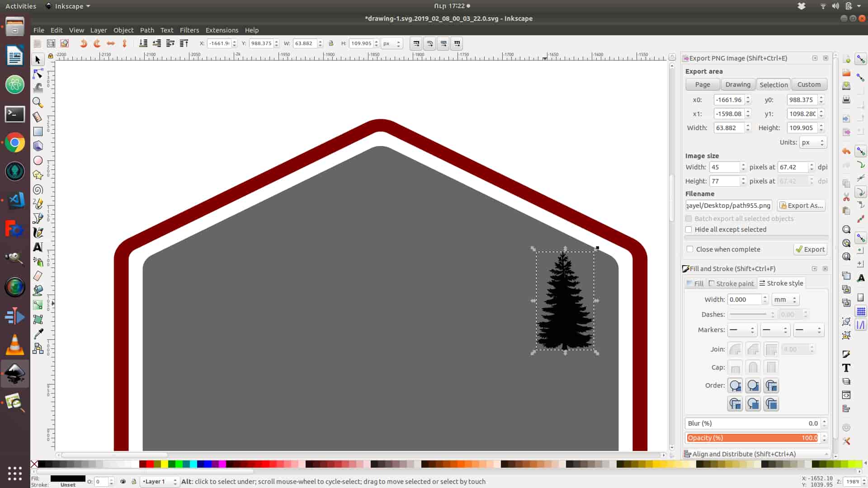
Task: Adjust the Opacity (%) slider
Action: point(752,438)
